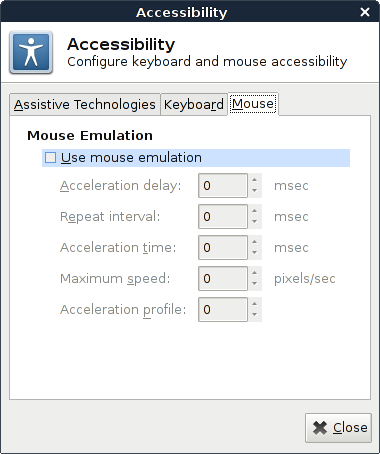Select the Mouse tab
Screen dimensions: 380x454
[x=253, y=104]
